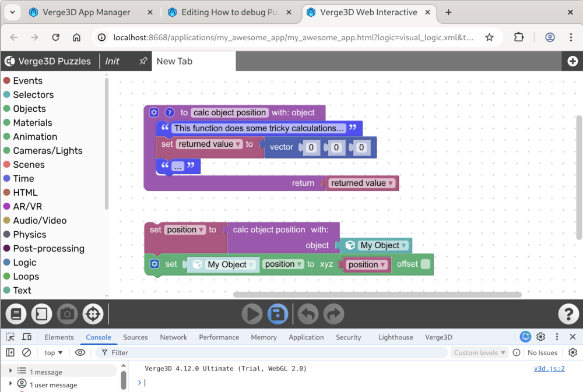583x392 pixels.
Task: Click the crosshair target icon
Action: 93,314
